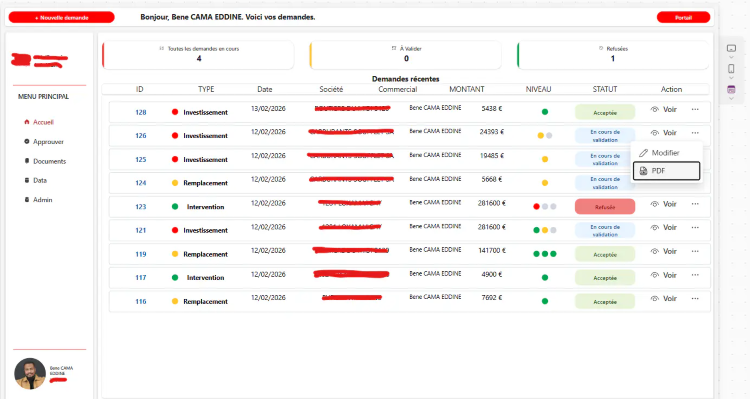This screenshot has width=750, height=399.
Task: Open the Accueil home menu item
Action: (39, 122)
